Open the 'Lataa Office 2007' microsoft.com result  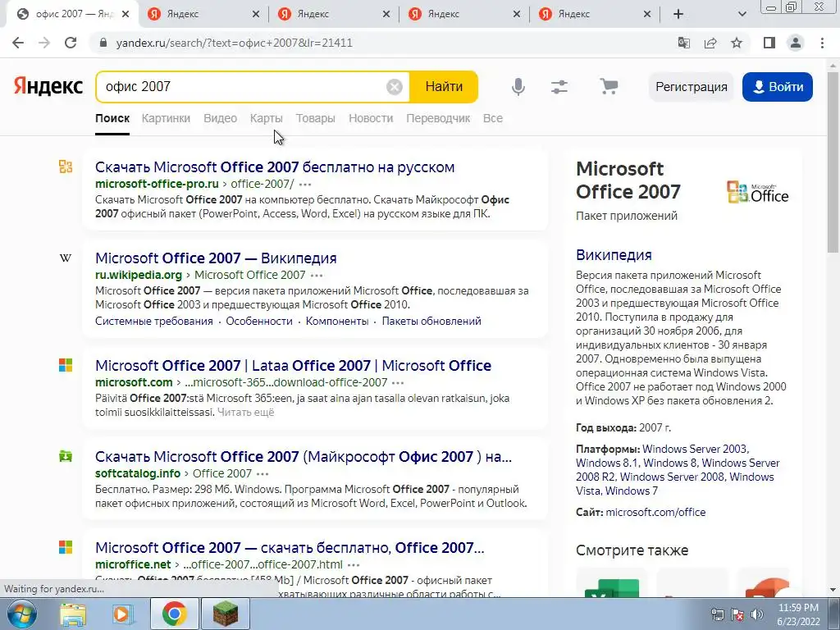click(x=293, y=366)
